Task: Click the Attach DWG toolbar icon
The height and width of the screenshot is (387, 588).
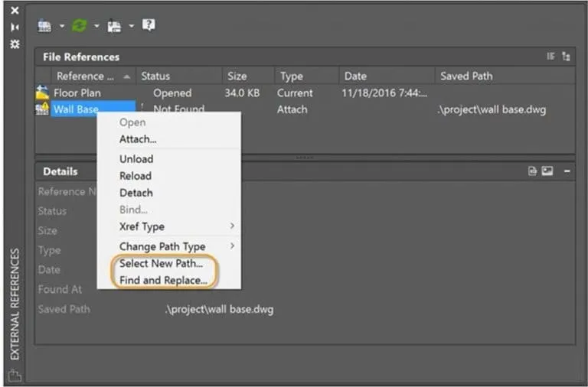Action: 44,25
